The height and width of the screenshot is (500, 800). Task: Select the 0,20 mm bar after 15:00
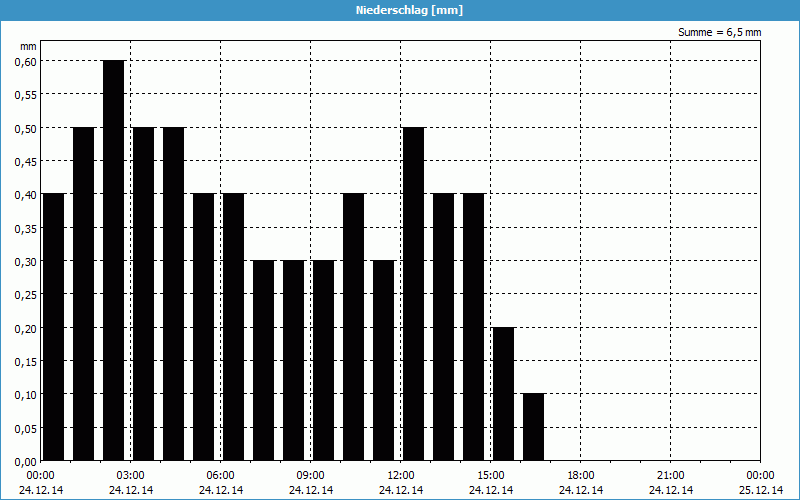click(x=503, y=393)
